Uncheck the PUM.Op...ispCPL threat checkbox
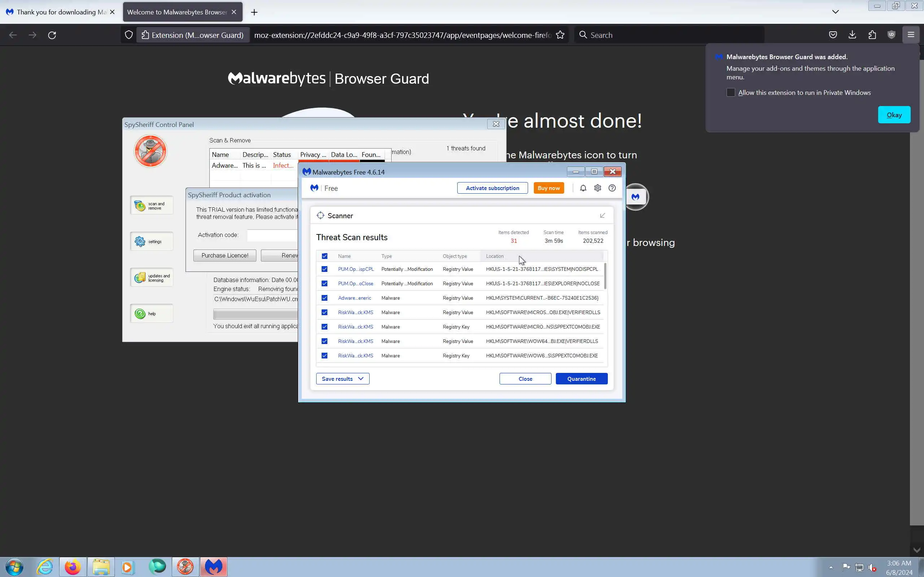 (324, 269)
